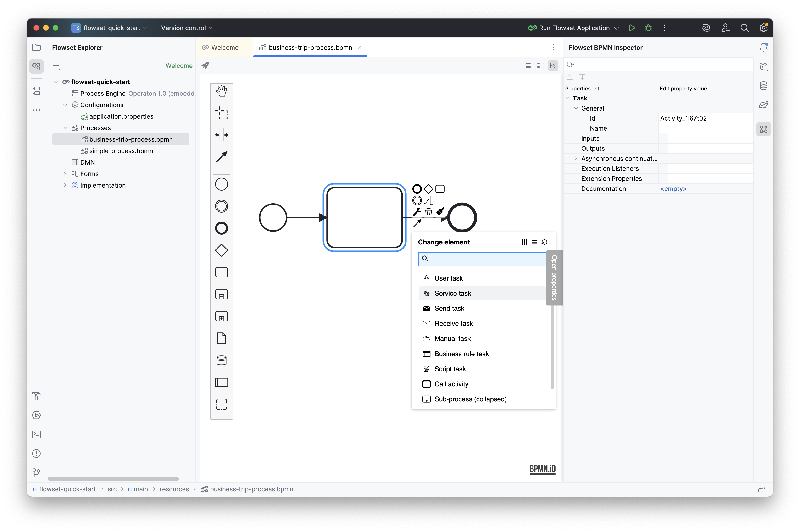Image resolution: width=800 pixels, height=532 pixels.
Task: Select the Create start event tool
Action: [x=222, y=184]
